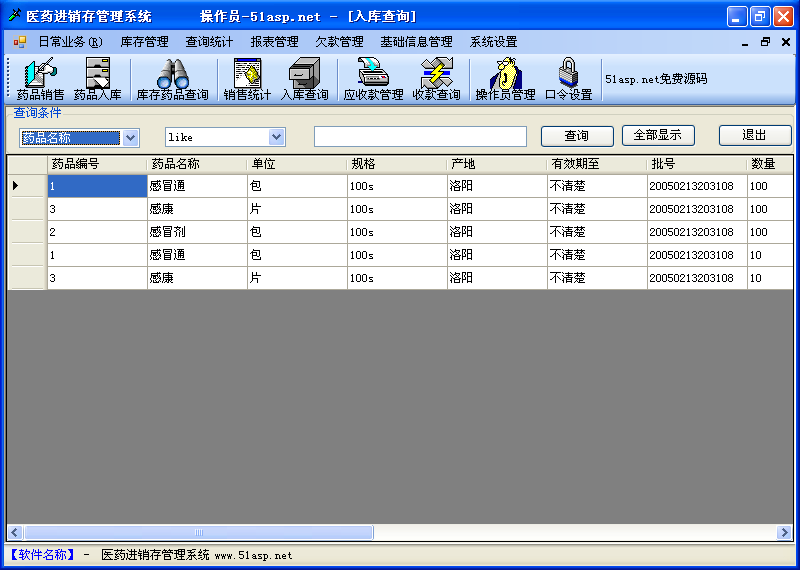
Task: Click the 有效期至 column header
Action: tap(597, 164)
